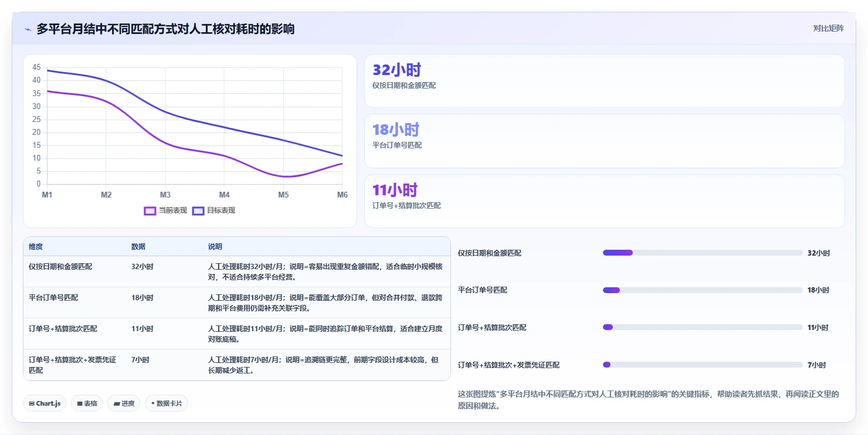Click the M1 axis label on chart

47,195
